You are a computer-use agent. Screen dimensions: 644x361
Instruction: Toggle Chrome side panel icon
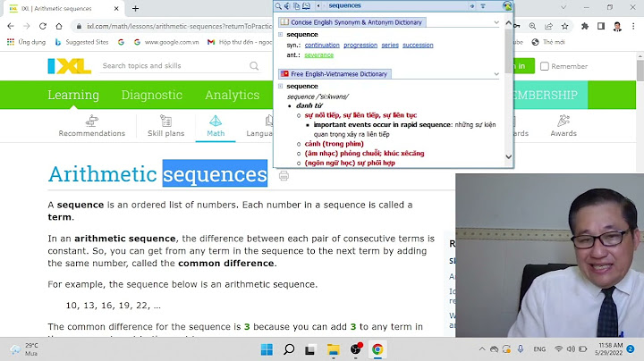(601, 26)
